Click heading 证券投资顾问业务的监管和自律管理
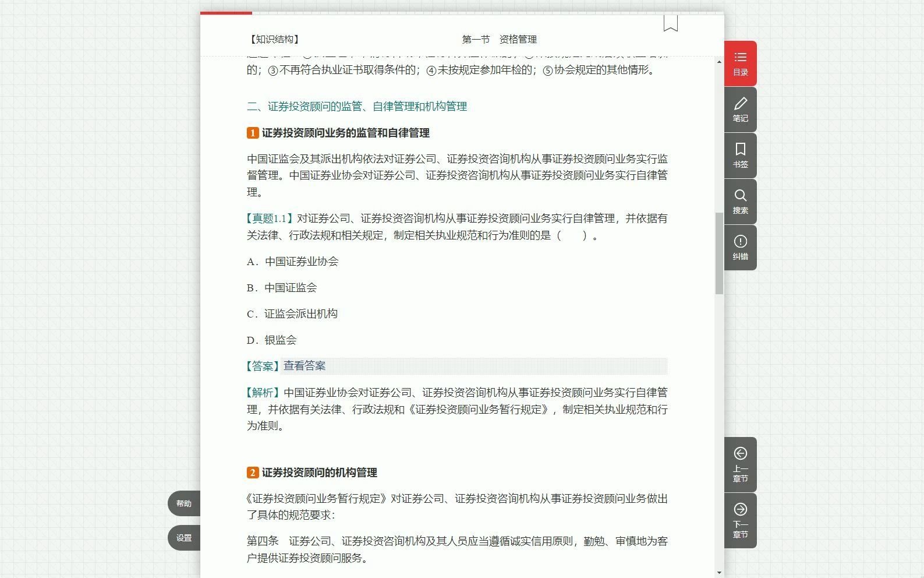The width and height of the screenshot is (924, 578). click(x=346, y=133)
